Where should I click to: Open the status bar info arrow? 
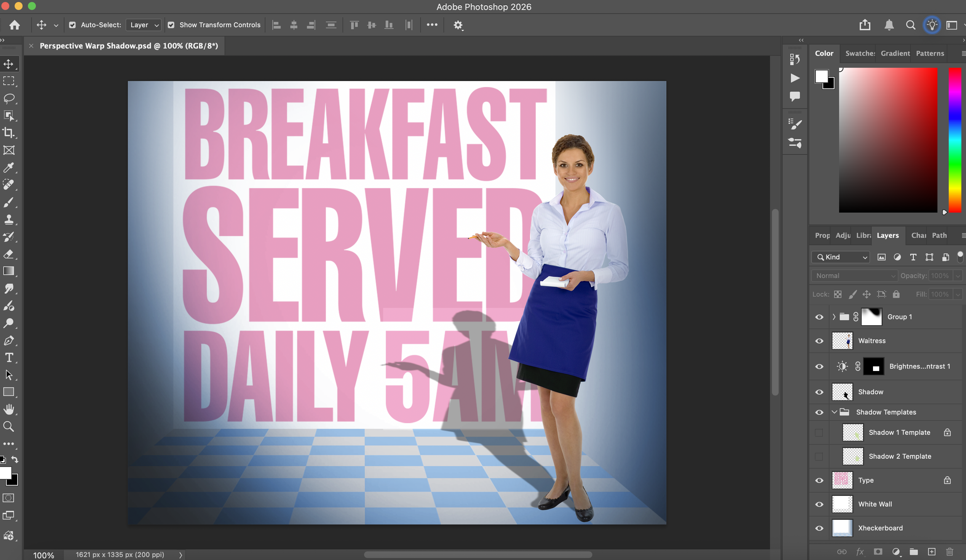181,555
